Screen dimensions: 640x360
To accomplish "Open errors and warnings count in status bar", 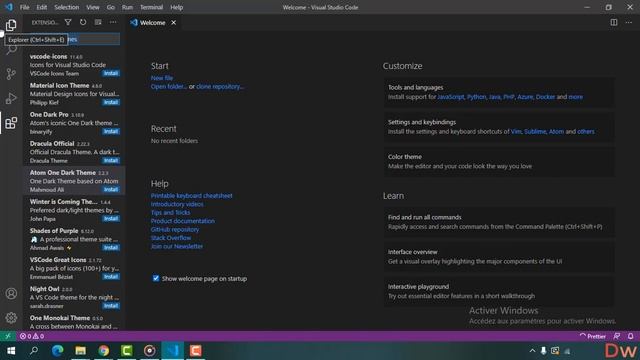I will coord(32,336).
